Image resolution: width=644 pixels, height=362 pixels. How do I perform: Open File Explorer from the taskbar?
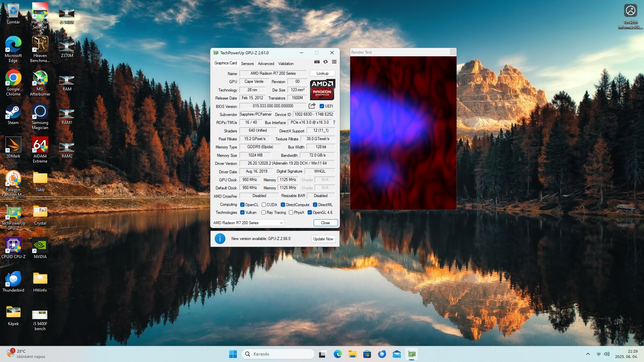[x=352, y=354]
